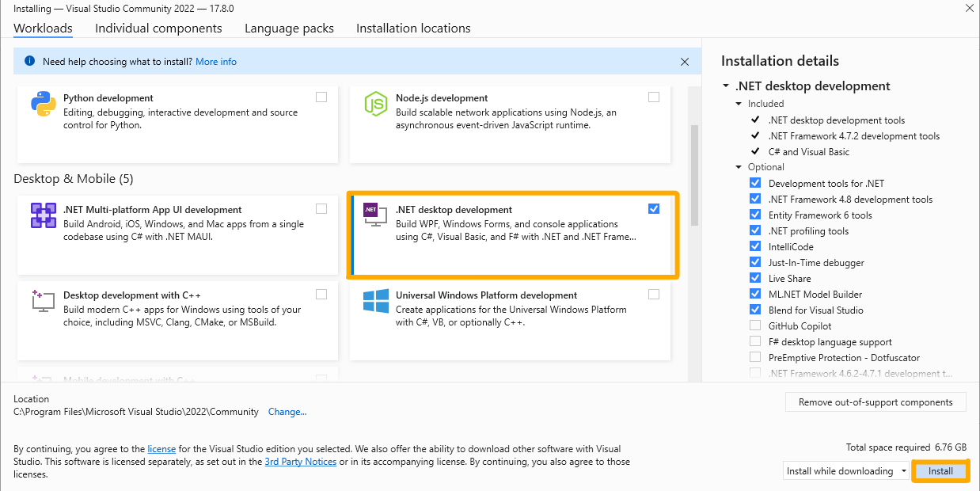
Task: Click the .NET desktop development icon
Action: pyautogui.click(x=375, y=215)
